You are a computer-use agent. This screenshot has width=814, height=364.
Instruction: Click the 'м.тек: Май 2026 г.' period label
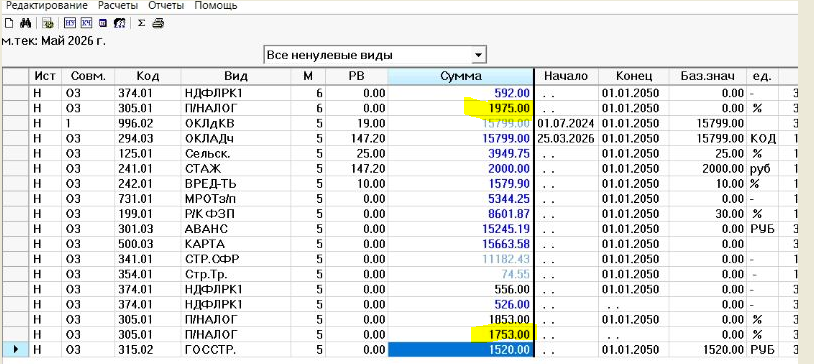tap(53, 41)
